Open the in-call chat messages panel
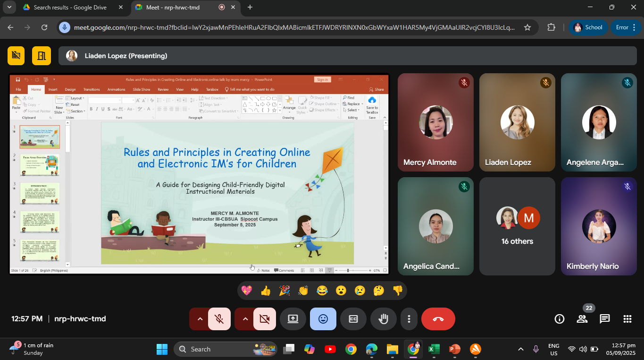 (x=604, y=319)
